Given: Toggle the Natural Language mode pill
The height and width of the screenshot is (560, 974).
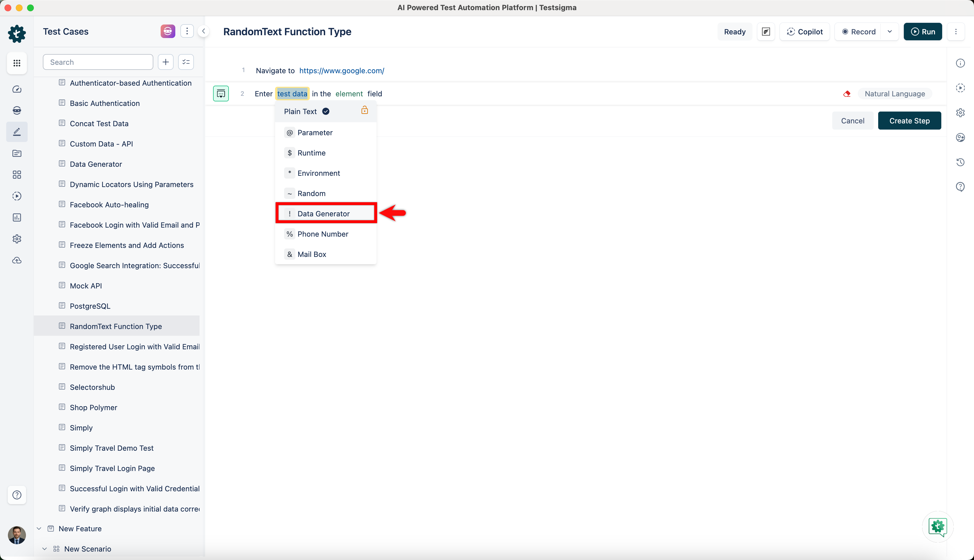Looking at the screenshot, I should point(894,94).
